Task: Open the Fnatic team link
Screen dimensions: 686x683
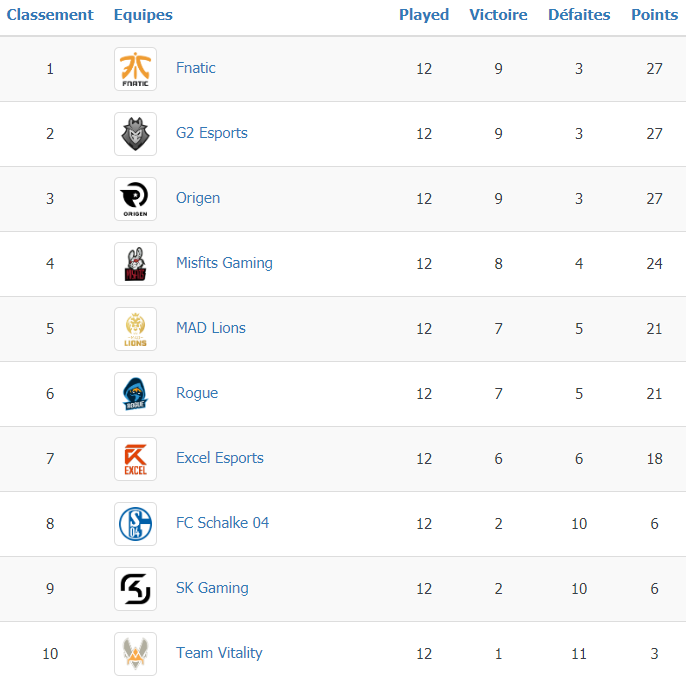Action: click(x=196, y=68)
